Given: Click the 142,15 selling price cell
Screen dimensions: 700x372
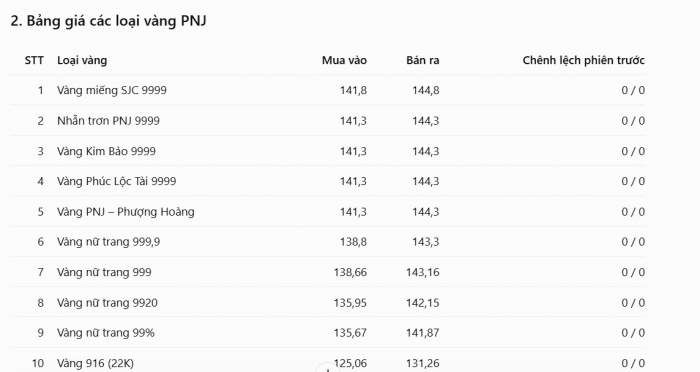Looking at the screenshot, I should (x=423, y=303).
